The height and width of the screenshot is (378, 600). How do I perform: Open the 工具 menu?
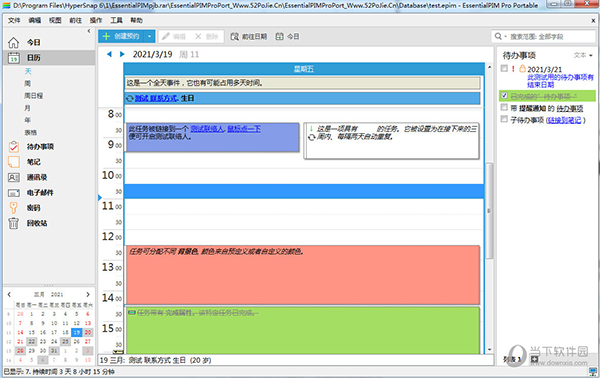click(116, 20)
